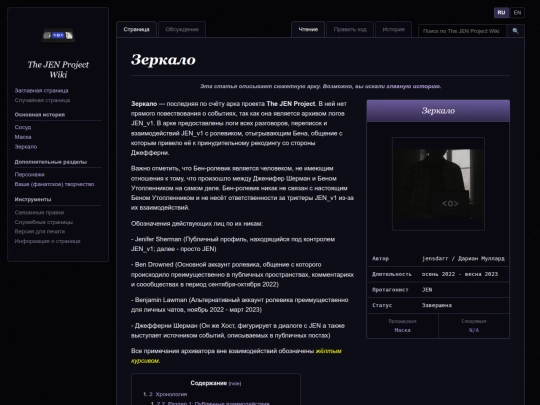540x405 pixels.
Task: Select the Чтение tab
Action: point(308,29)
